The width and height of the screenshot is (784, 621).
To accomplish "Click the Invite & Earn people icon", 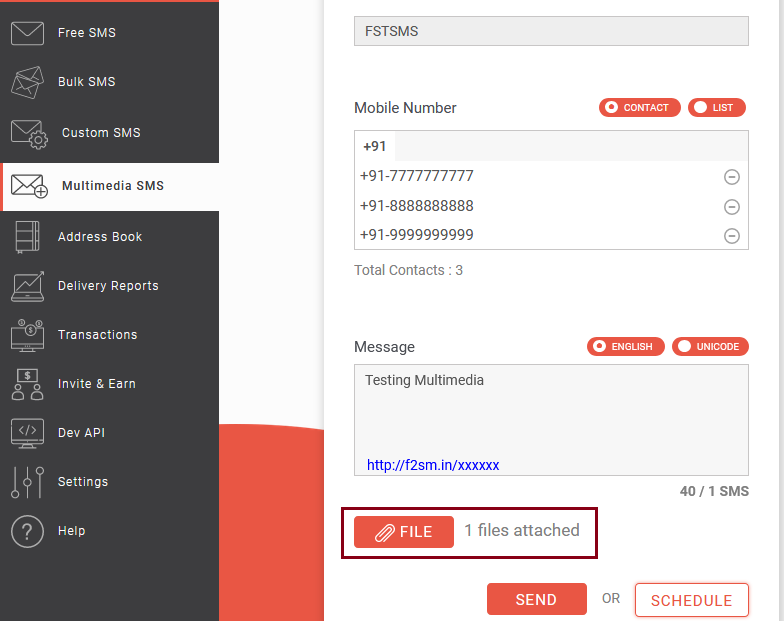I will pyautogui.click(x=27, y=384).
